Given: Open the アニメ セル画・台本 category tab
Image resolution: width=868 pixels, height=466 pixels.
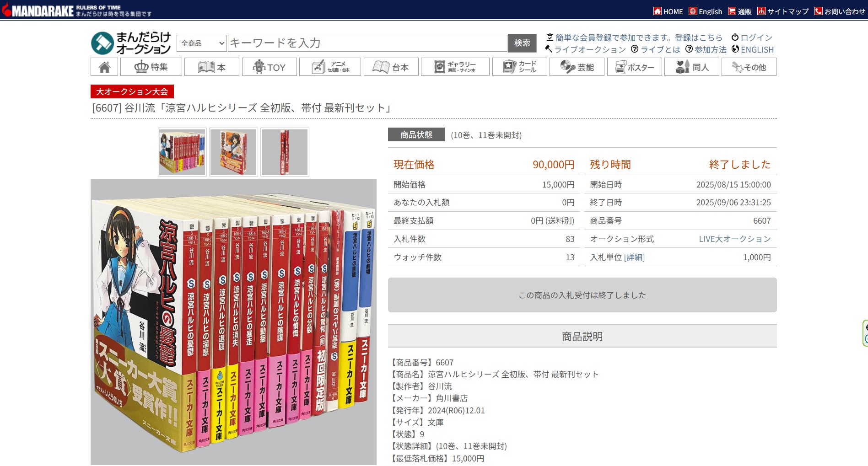Looking at the screenshot, I should coord(330,67).
